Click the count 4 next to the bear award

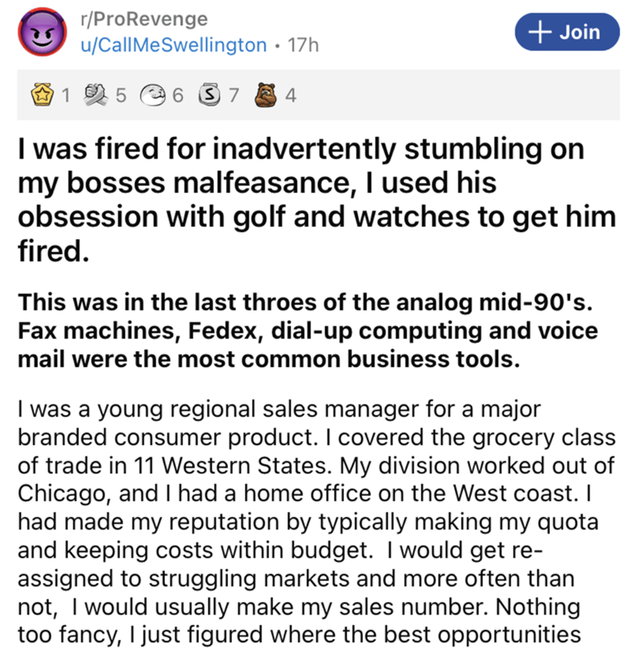(x=290, y=96)
